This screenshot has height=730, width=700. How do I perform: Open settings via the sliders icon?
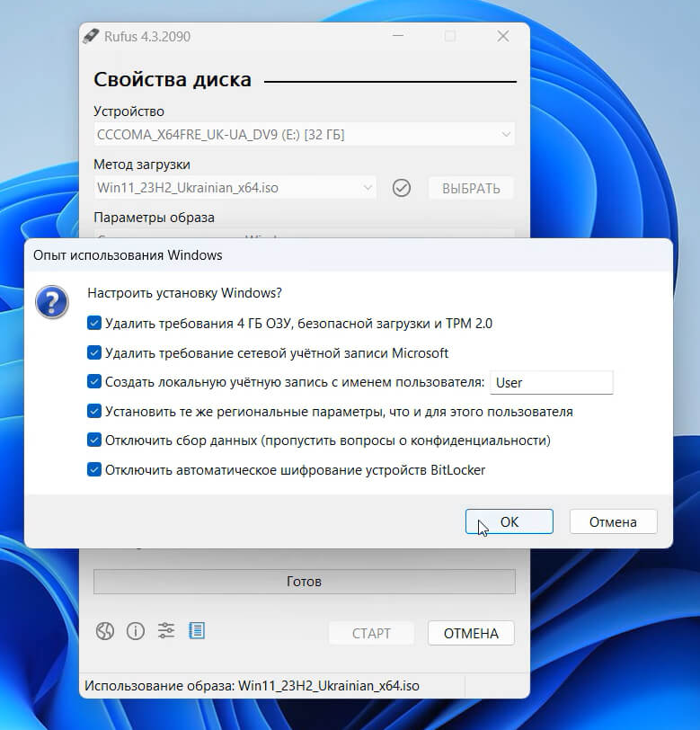point(166,631)
